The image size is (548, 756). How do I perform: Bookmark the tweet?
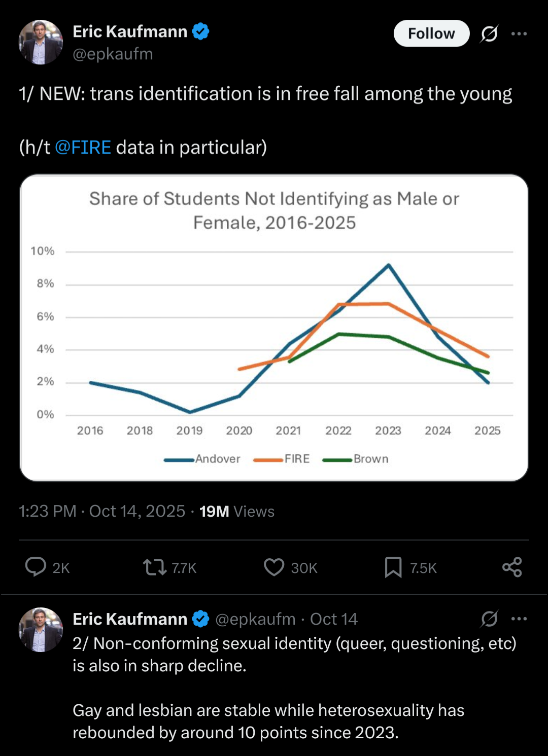pyautogui.click(x=393, y=567)
